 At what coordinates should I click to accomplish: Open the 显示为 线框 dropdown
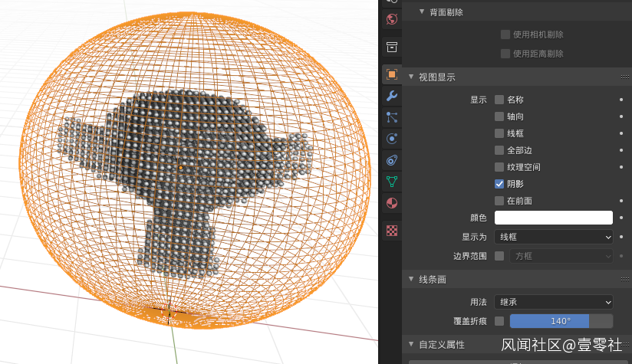tap(554, 237)
